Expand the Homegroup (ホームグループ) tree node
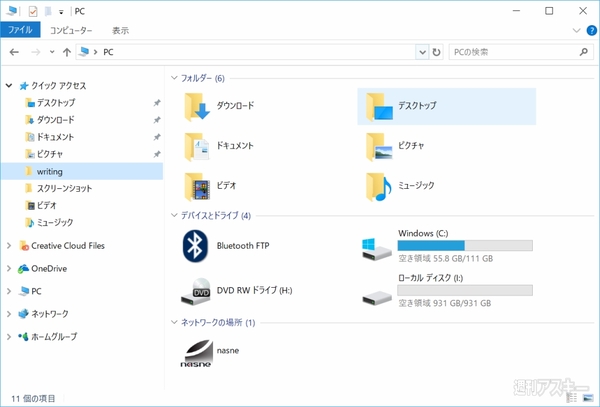Screen dimensions: 600x407 pyautogui.click(x=9, y=337)
